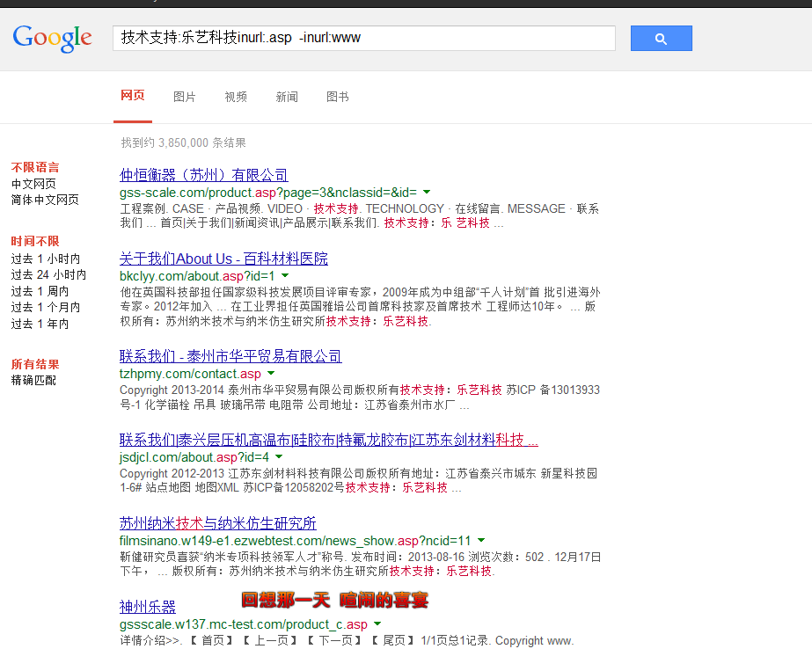Click the jsdjcl.com/about.asp?id=4 URL text
This screenshot has width=812, height=649.
pos(194,457)
